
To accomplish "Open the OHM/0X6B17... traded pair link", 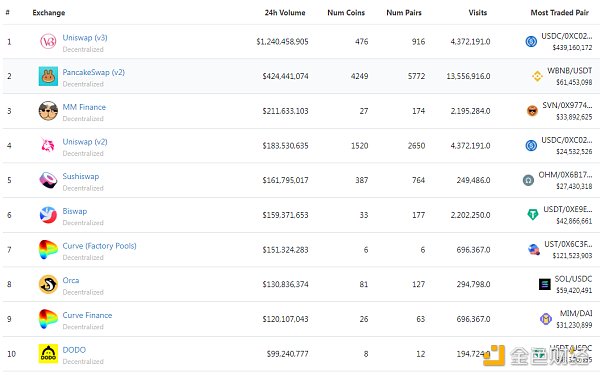I will click(x=565, y=175).
